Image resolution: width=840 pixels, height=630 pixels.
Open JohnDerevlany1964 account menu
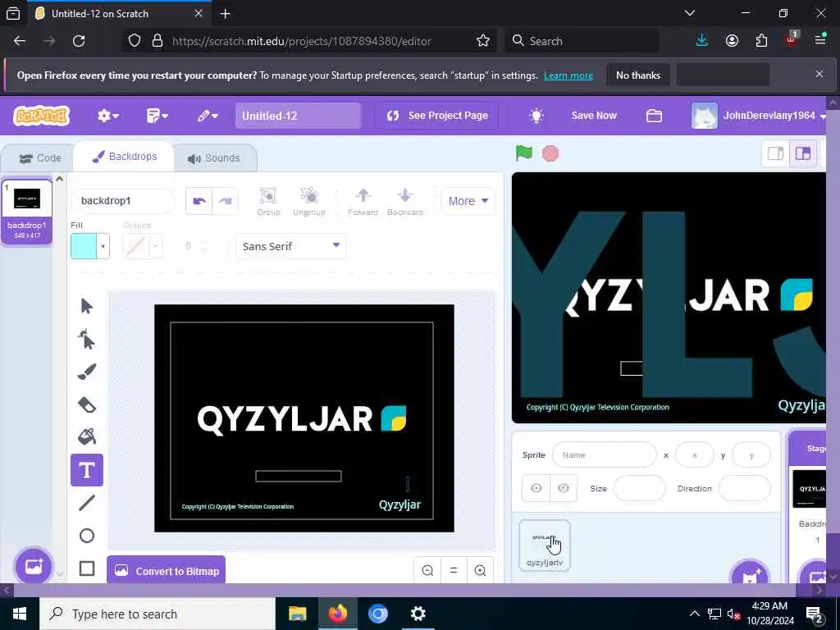point(759,116)
